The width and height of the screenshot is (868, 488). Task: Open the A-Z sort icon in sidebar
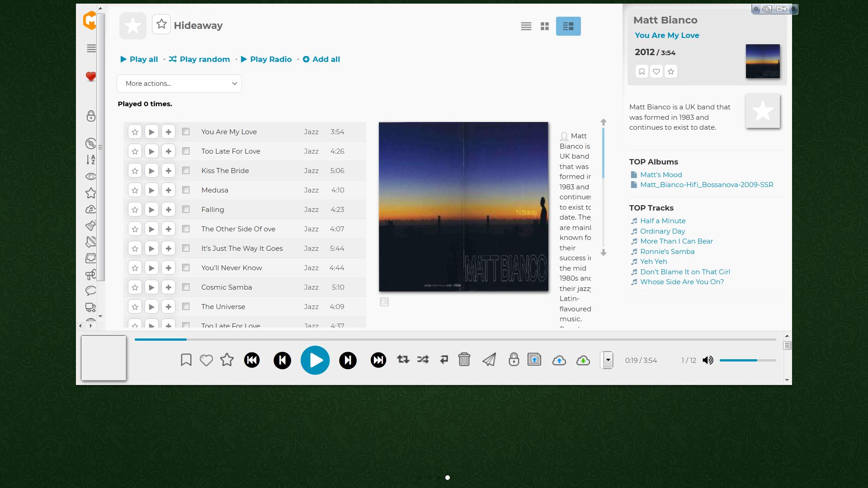91,160
